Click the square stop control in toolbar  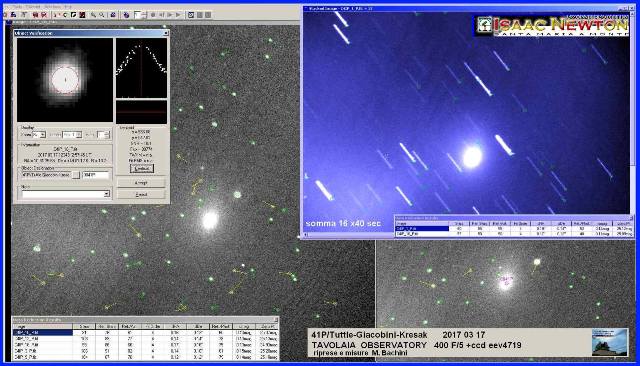pos(153,15)
